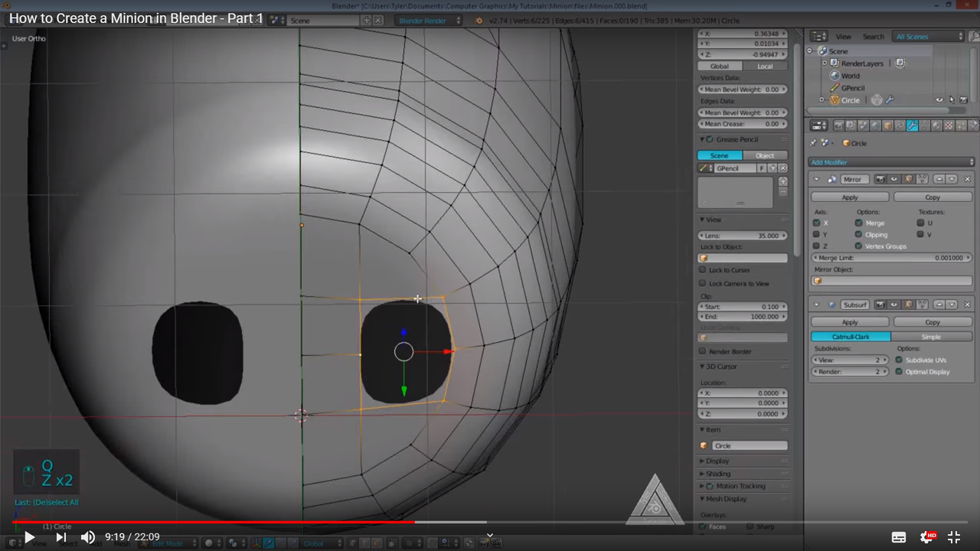Viewport: 980px width, 551px height.
Task: Toggle Mirror Merge checkbox
Action: 858,223
